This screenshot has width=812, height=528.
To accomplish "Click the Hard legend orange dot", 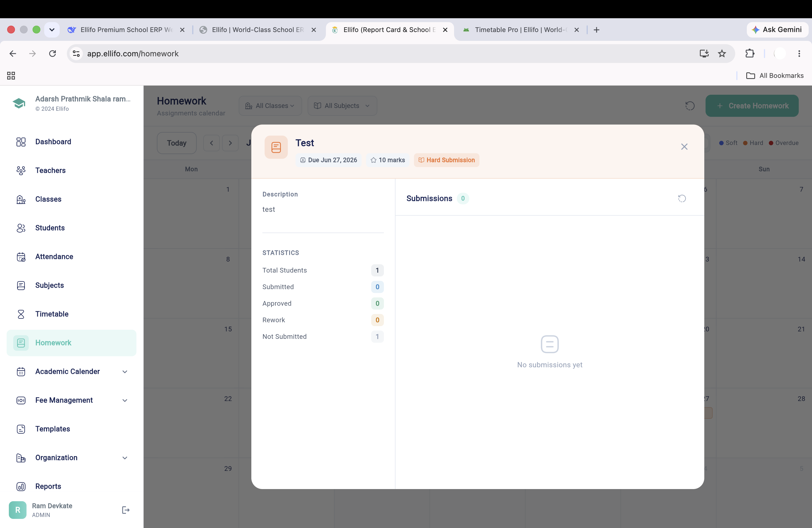I will pos(745,143).
